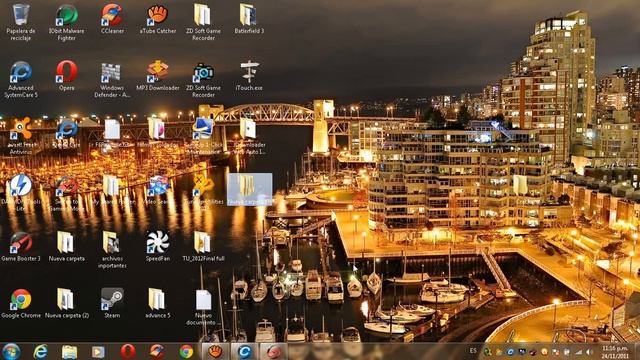Switch to Advanced SystemCare taskbar window
This screenshot has width=640, height=360.
click(x=245, y=351)
